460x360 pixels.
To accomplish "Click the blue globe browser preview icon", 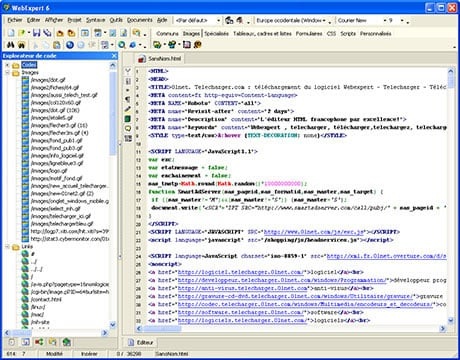I will point(70,45).
